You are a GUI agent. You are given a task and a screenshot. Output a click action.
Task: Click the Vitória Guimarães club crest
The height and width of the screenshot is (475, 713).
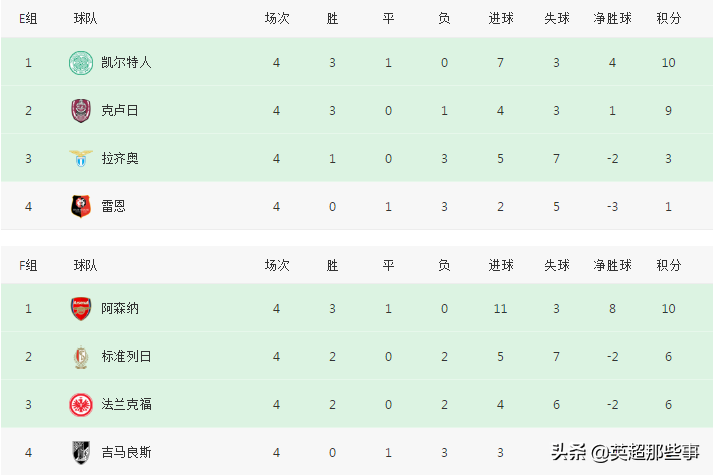tap(80, 452)
